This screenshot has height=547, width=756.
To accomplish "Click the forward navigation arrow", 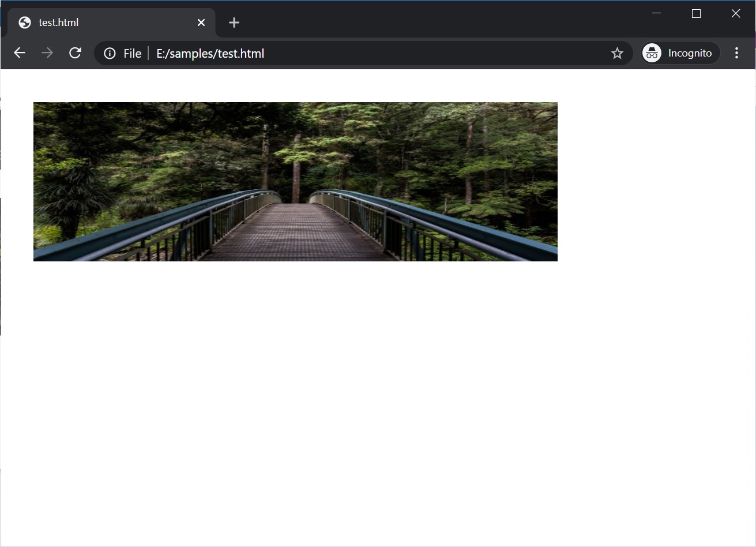I will click(x=47, y=53).
